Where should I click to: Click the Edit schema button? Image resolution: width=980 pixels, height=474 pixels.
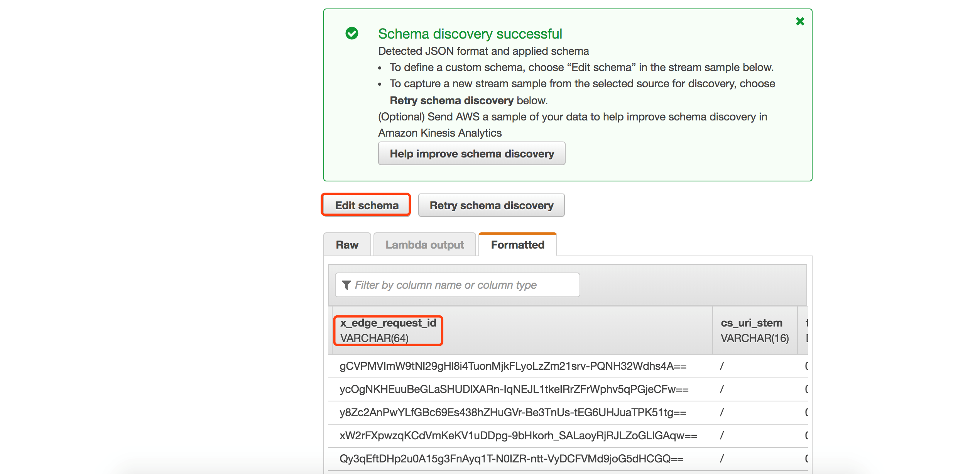coord(366,205)
